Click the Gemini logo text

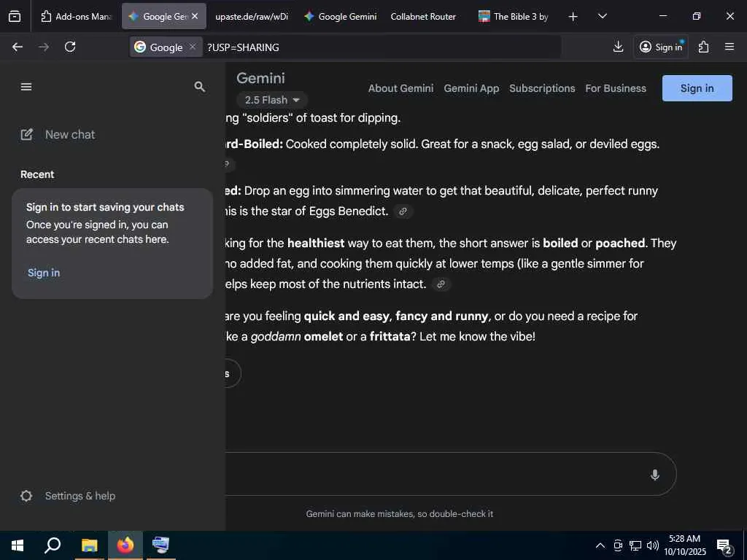click(260, 78)
